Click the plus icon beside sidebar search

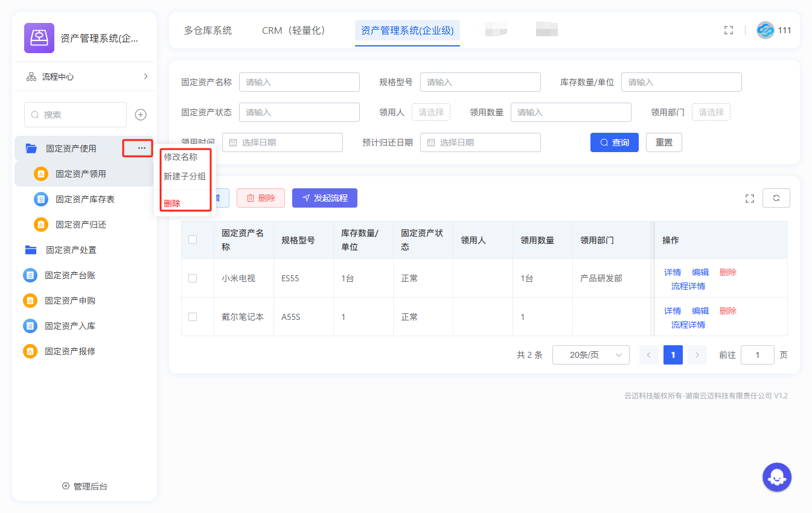[x=141, y=115]
